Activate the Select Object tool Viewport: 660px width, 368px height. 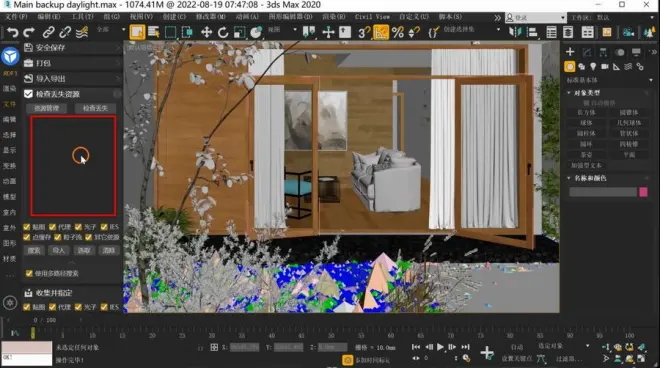(x=137, y=32)
